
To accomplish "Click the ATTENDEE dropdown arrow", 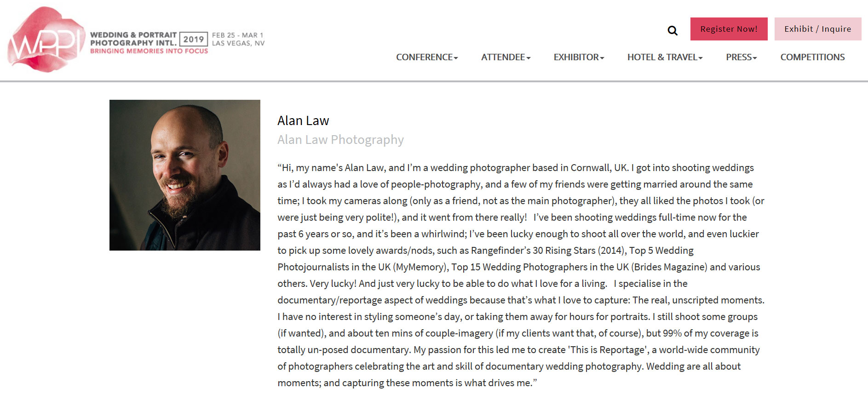I will tap(529, 58).
